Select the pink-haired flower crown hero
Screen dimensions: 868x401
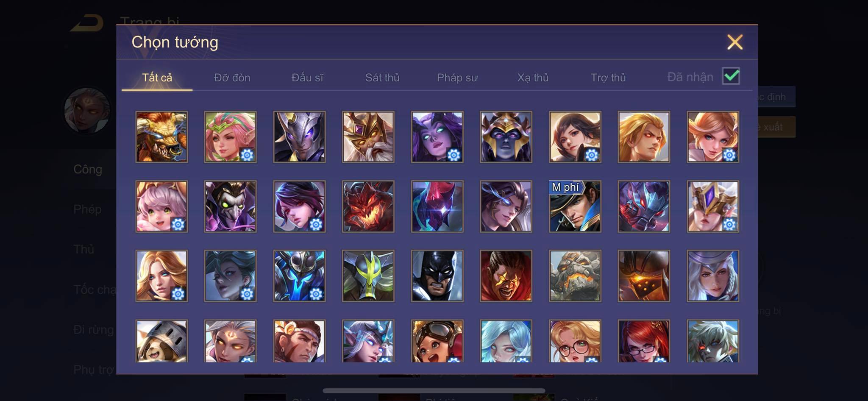pos(230,137)
